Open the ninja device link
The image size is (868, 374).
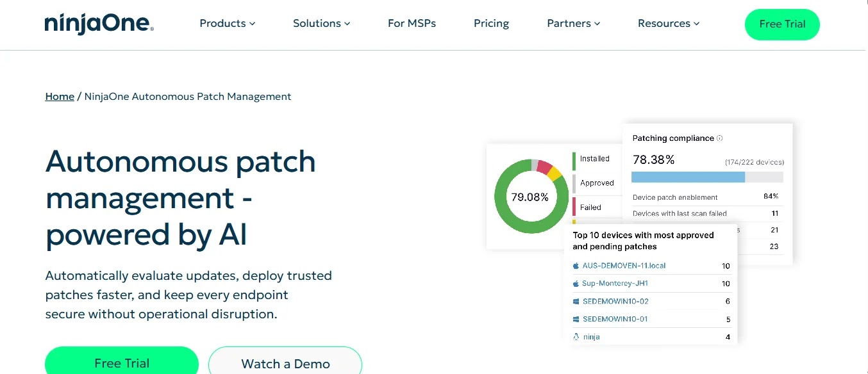pos(591,337)
